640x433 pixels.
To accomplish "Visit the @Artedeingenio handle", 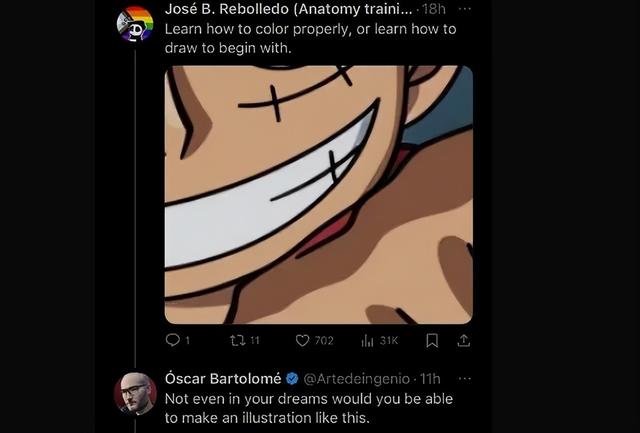I will pyautogui.click(x=356, y=379).
